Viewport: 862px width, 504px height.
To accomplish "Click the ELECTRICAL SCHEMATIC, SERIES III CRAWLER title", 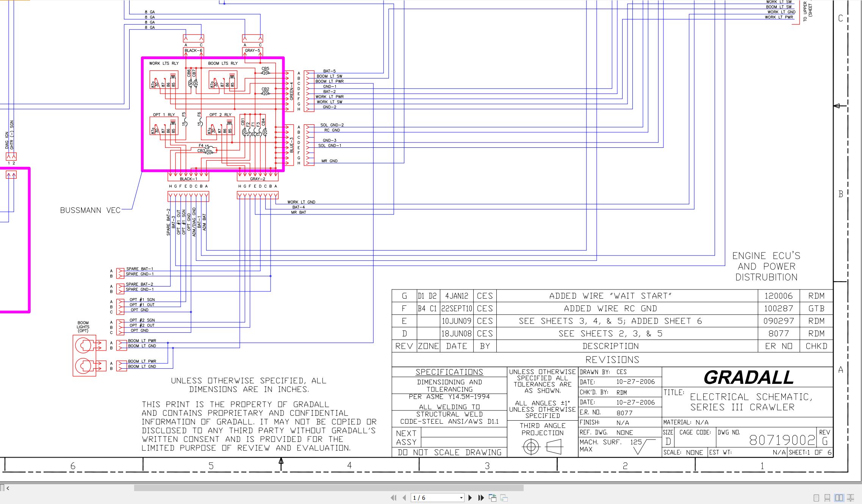I will tap(751, 402).
